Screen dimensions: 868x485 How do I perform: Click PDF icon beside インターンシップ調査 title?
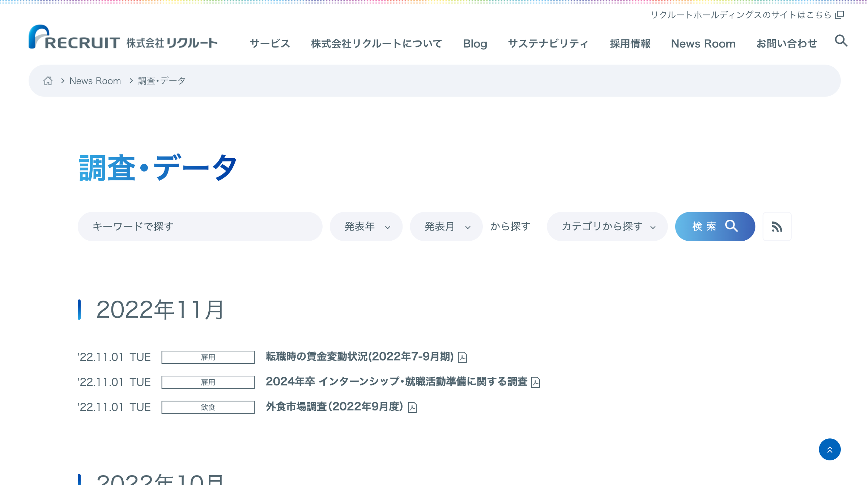pos(535,382)
